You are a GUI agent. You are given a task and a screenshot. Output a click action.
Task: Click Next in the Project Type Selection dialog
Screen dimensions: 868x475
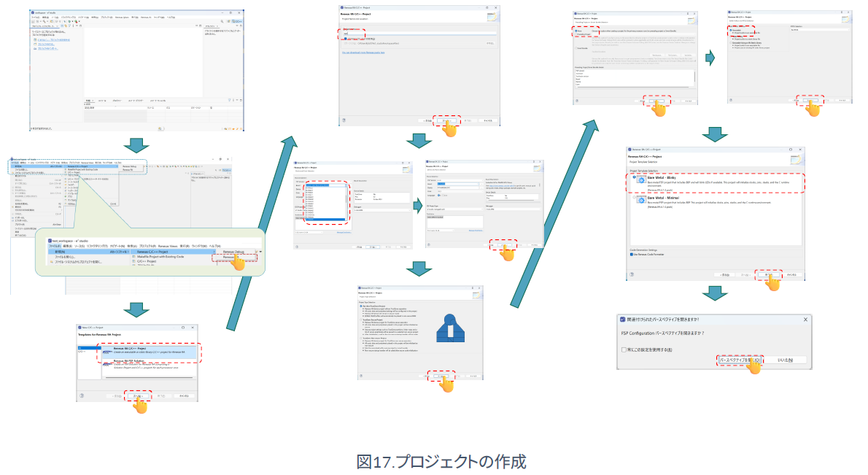pos(441,376)
